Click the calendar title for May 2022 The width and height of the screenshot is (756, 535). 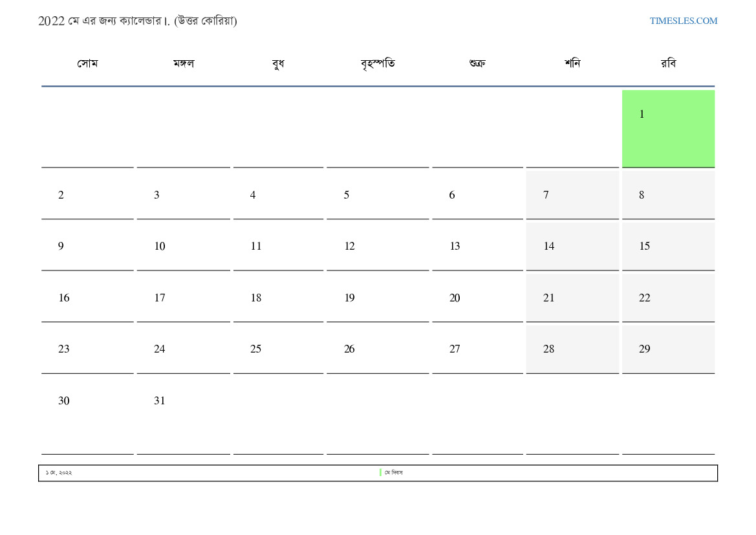[x=137, y=21]
